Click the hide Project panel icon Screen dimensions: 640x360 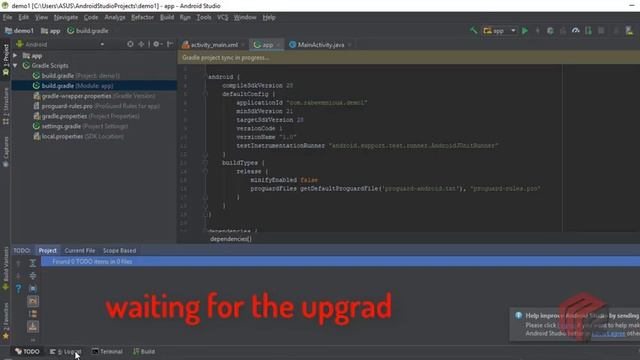[170, 44]
